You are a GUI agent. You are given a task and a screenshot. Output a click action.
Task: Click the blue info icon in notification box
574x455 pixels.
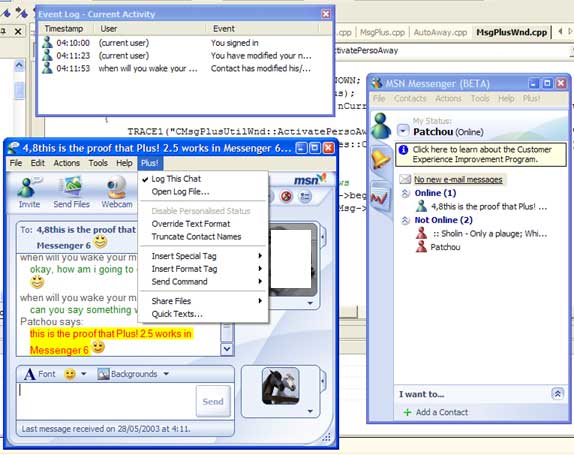[x=403, y=150]
